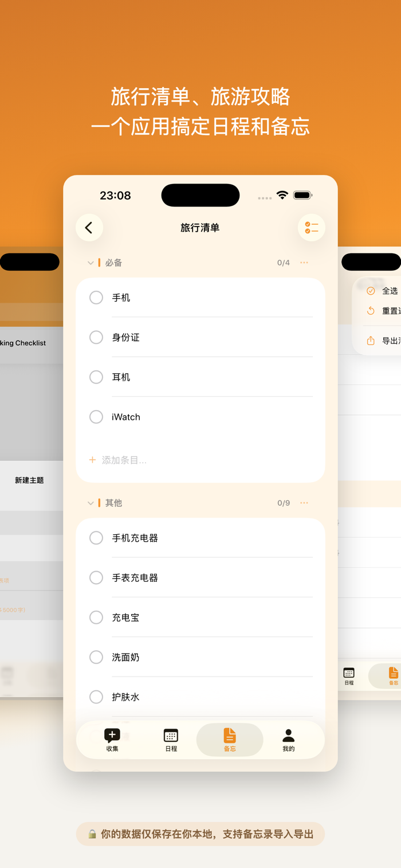Open the 收集 tab icon
Screen dimensions: 401x868
[x=112, y=740]
